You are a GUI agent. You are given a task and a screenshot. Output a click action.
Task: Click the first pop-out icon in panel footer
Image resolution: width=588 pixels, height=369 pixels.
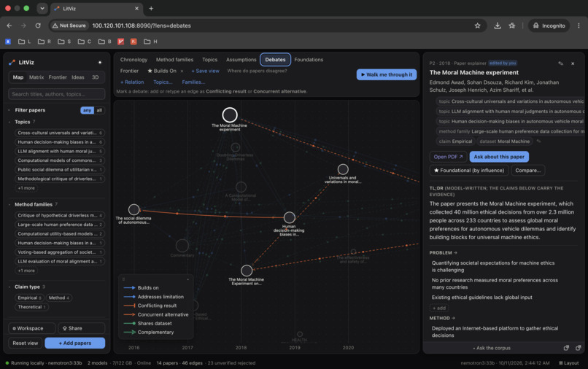(566, 348)
